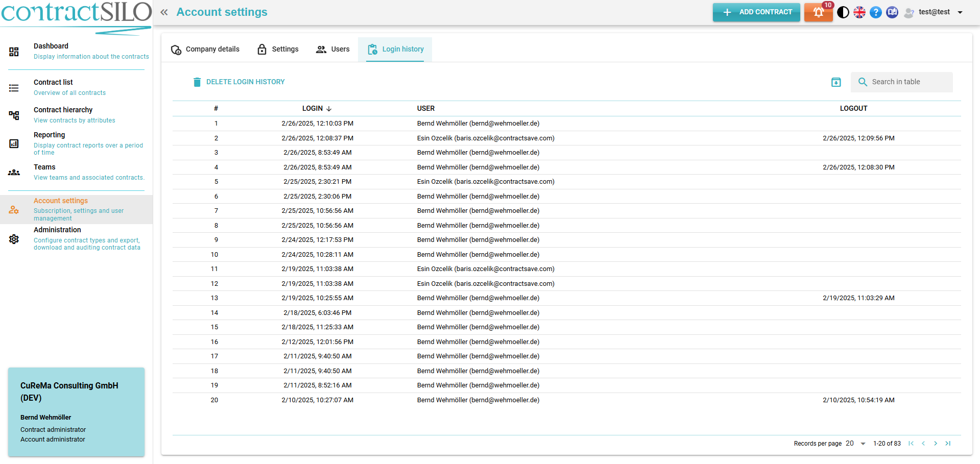
Task: Open the Users tab
Action: click(333, 50)
